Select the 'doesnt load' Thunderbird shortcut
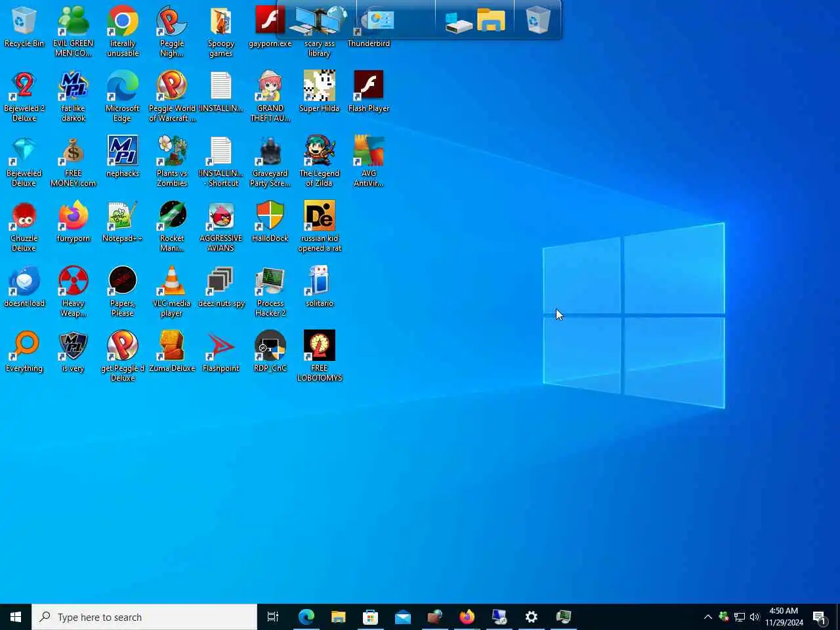 [x=24, y=287]
